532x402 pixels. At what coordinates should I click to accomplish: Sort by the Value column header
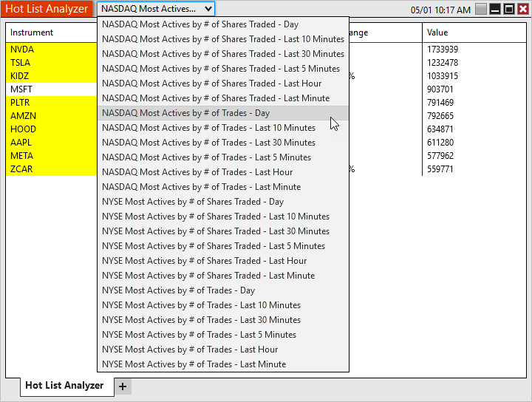[x=473, y=33]
